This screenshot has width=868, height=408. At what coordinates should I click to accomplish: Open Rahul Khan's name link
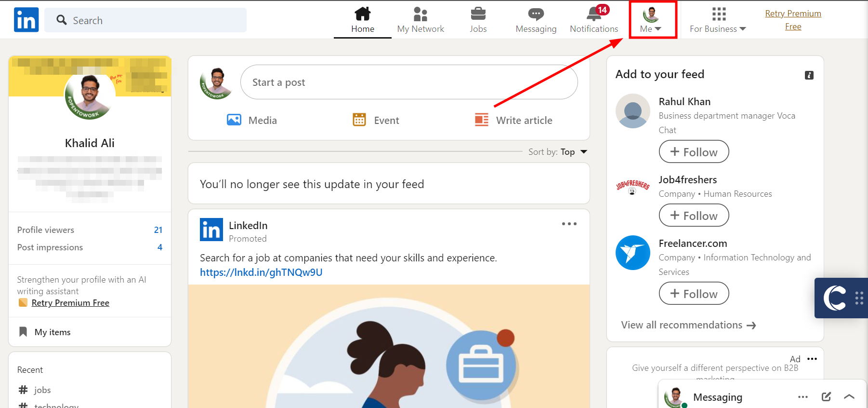click(x=684, y=102)
